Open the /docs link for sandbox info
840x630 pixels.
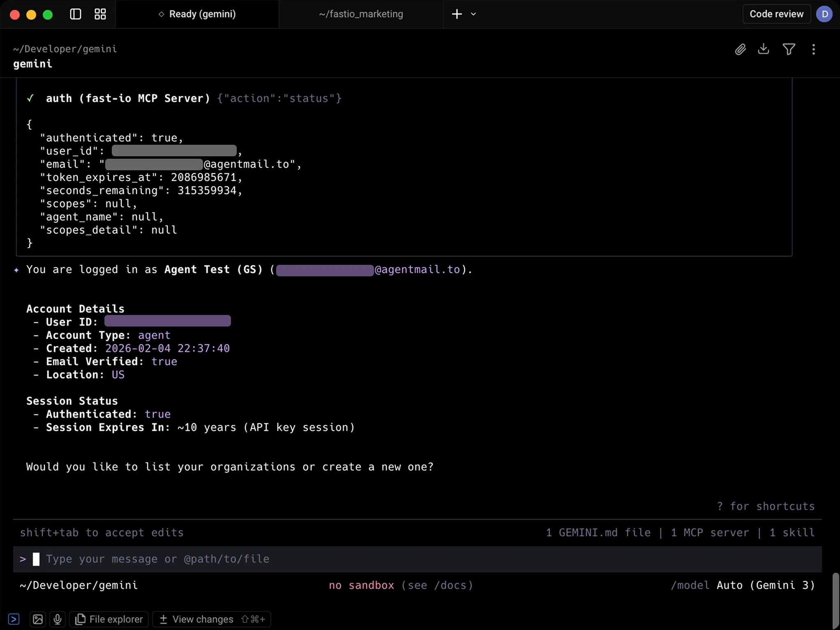[x=448, y=585]
